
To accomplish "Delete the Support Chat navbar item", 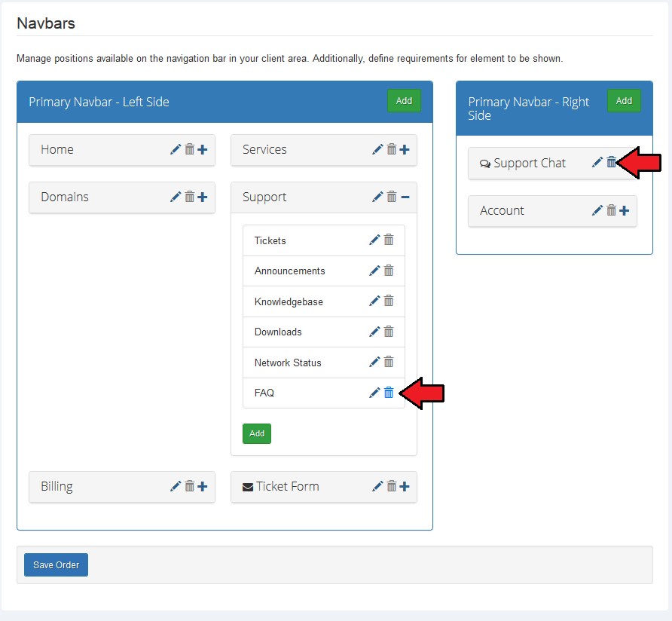I will [x=612, y=162].
